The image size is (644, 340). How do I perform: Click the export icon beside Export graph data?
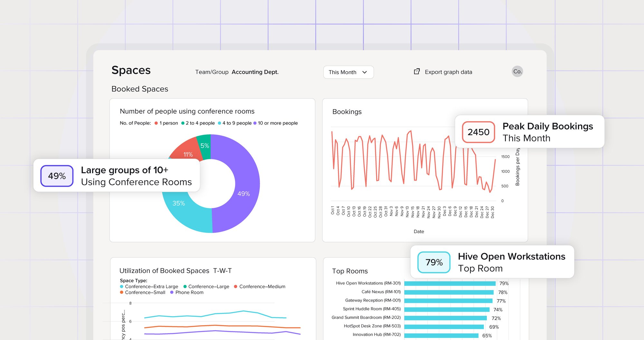click(417, 71)
